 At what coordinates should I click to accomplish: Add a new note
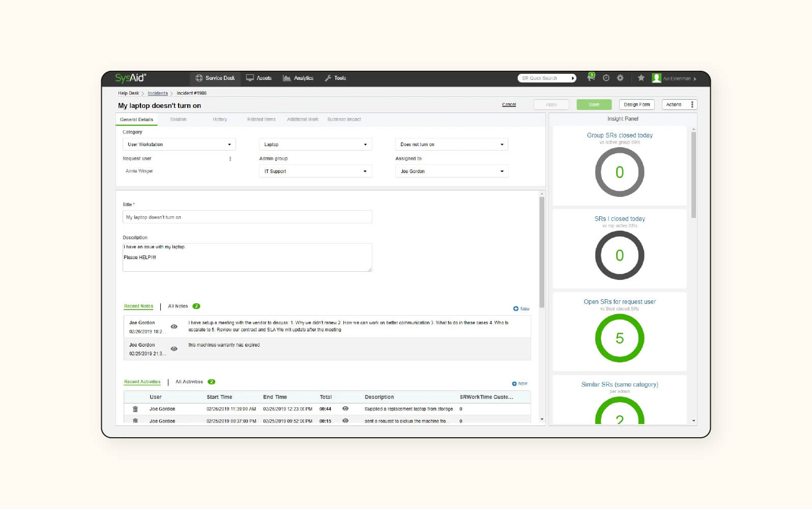pos(521,309)
